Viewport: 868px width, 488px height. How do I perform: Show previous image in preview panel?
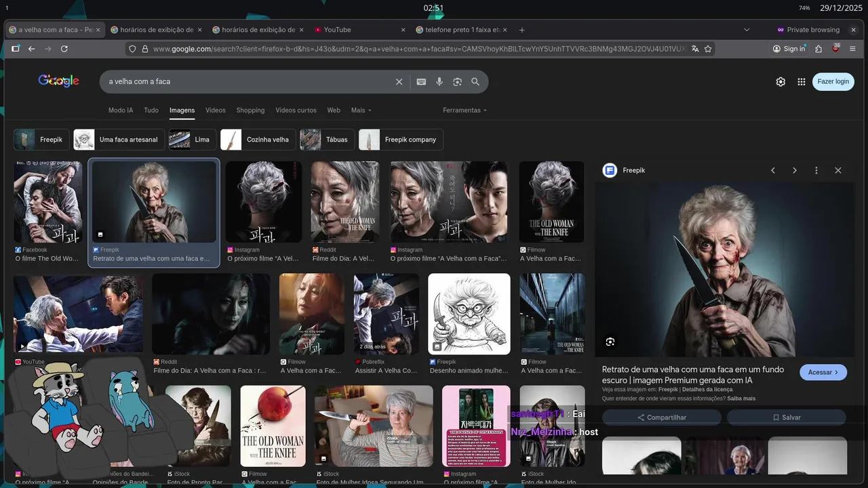(x=773, y=170)
